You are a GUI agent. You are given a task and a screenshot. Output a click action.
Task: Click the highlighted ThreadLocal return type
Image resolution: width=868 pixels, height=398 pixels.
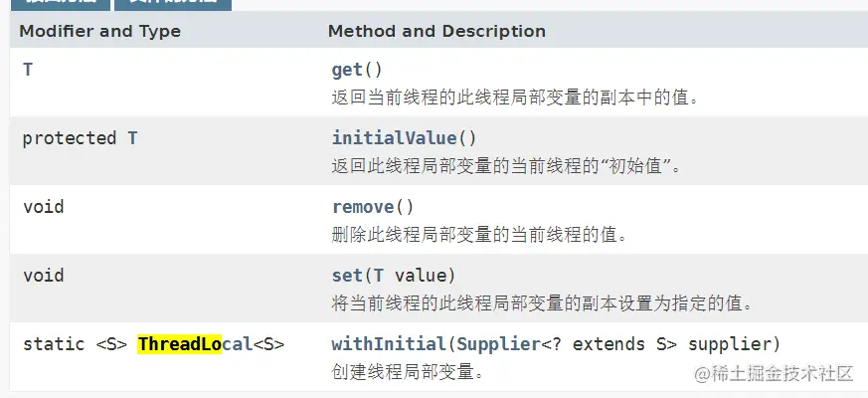coord(195,344)
